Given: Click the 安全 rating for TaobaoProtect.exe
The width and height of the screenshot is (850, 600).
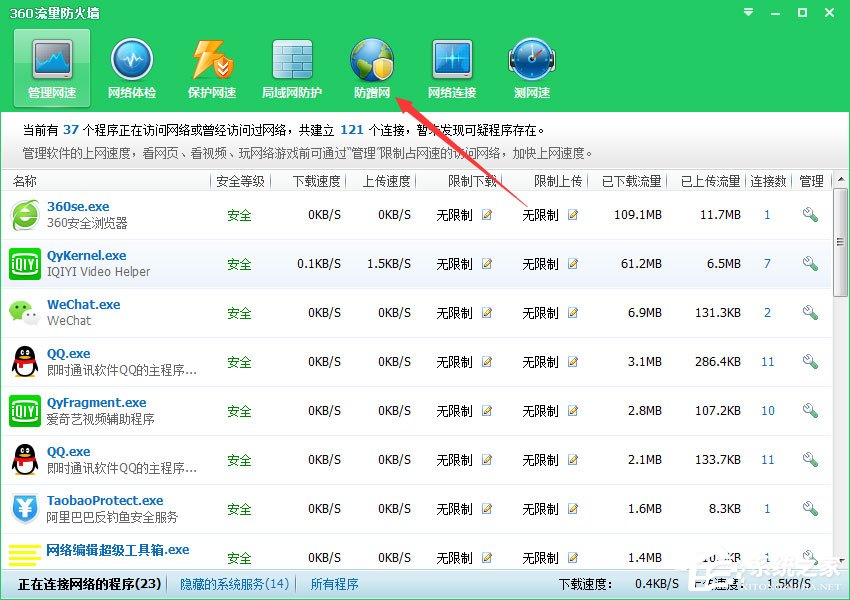Looking at the screenshot, I should [240, 508].
